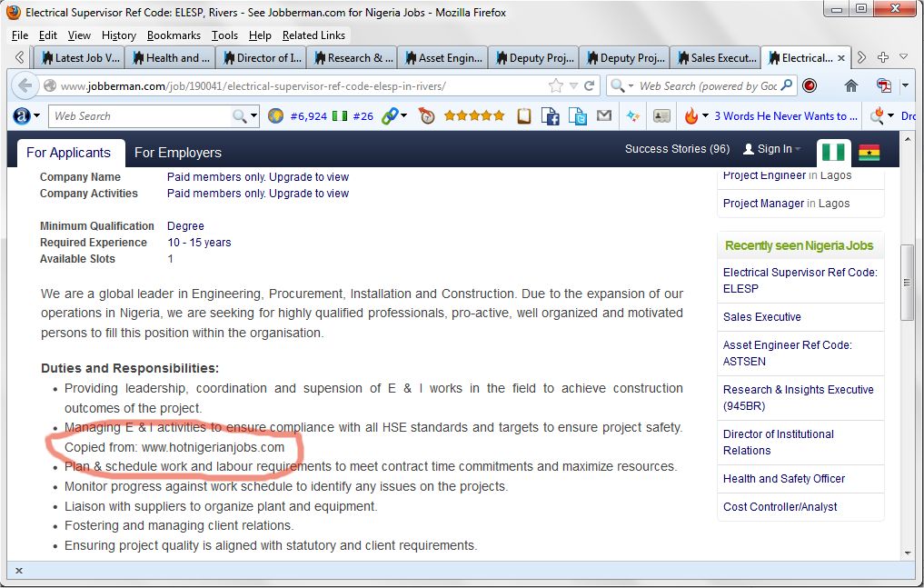Reload the page with the refresh icon
Viewport: 924px width, 588px height.
coord(589,86)
